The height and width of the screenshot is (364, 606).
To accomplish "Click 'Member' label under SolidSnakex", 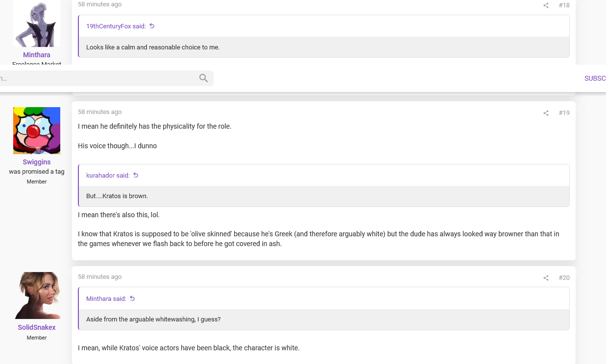I will (37, 338).
